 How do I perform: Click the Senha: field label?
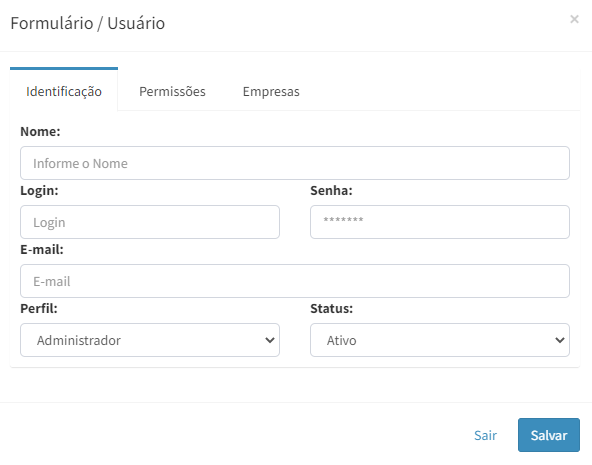click(x=331, y=190)
